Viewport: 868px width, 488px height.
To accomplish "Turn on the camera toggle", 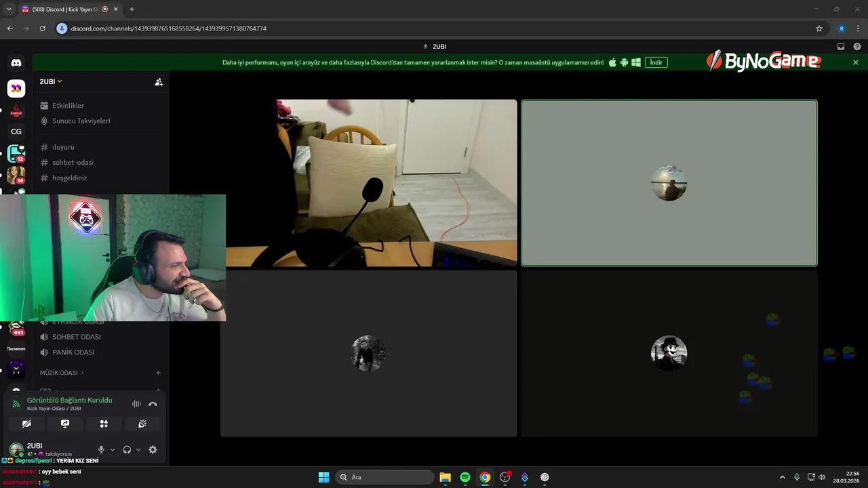I will click(26, 424).
